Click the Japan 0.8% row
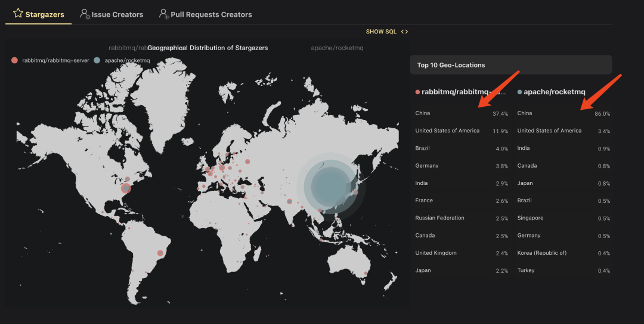Viewport: 644px width, 324px height. tap(563, 183)
